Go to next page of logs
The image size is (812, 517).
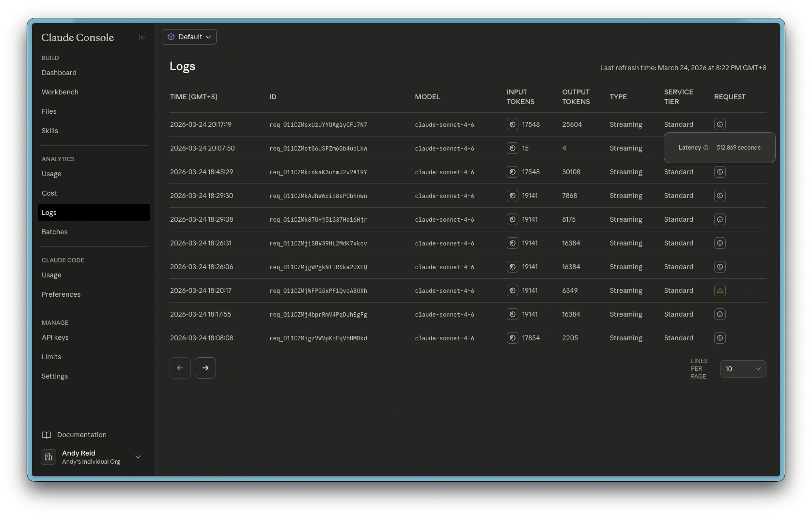click(205, 368)
